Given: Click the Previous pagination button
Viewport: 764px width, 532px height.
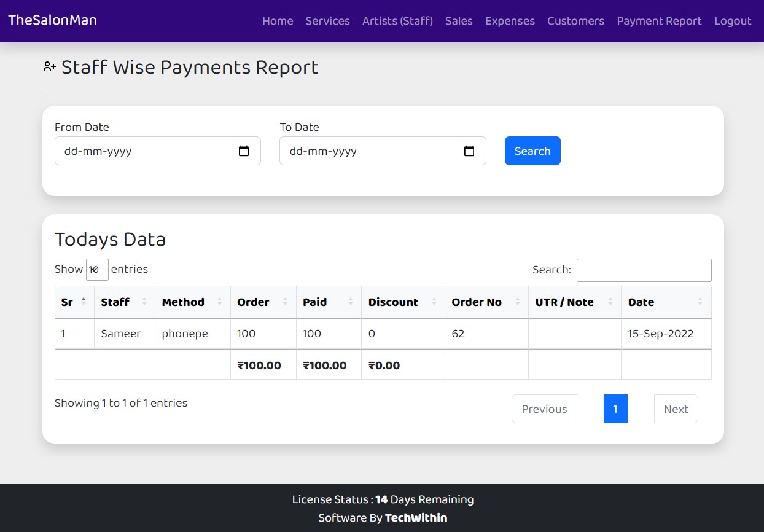Looking at the screenshot, I should tap(544, 409).
